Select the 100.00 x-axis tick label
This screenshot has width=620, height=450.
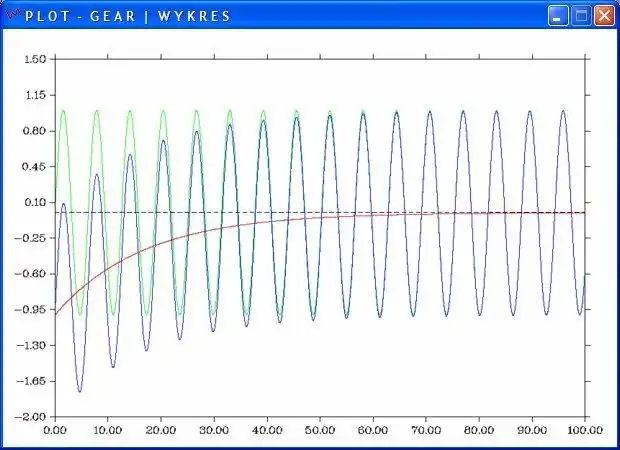pos(585,430)
